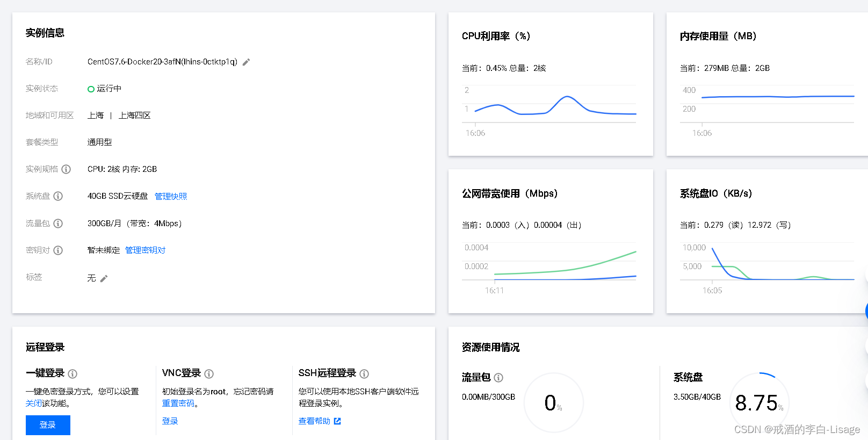Click the 3.50GB/40GB disk usage text

point(697,397)
